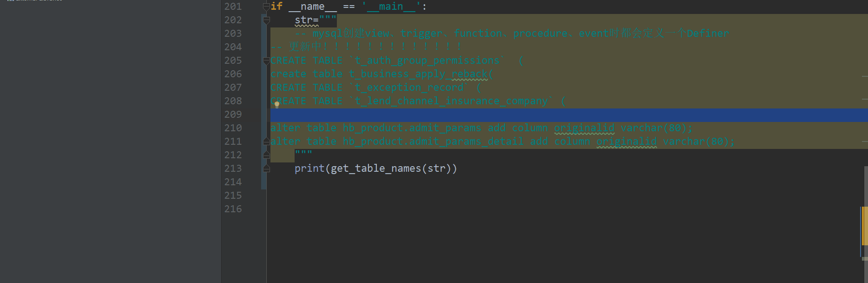Click the yellow light bulb intention icon
The height and width of the screenshot is (283, 868).
click(277, 105)
